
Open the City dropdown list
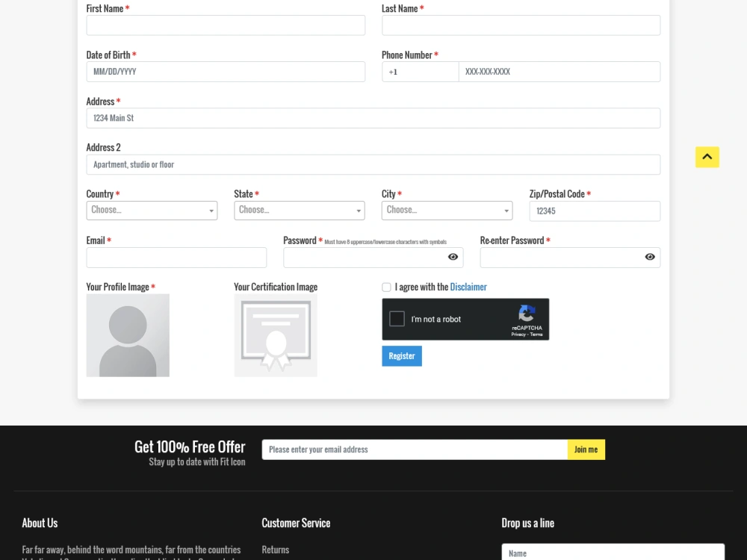click(x=447, y=211)
